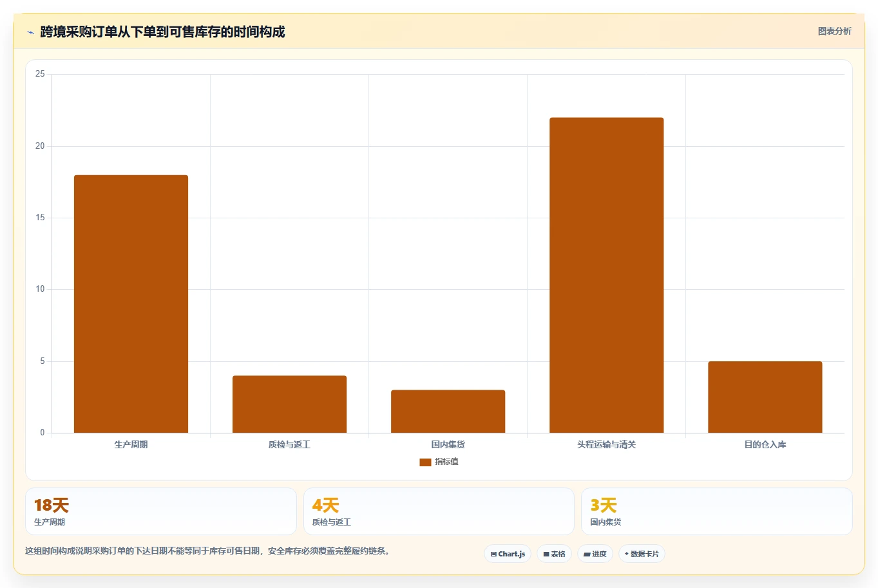The height and width of the screenshot is (588, 878).
Task: Click the y-axis value 15
Action: click(41, 218)
